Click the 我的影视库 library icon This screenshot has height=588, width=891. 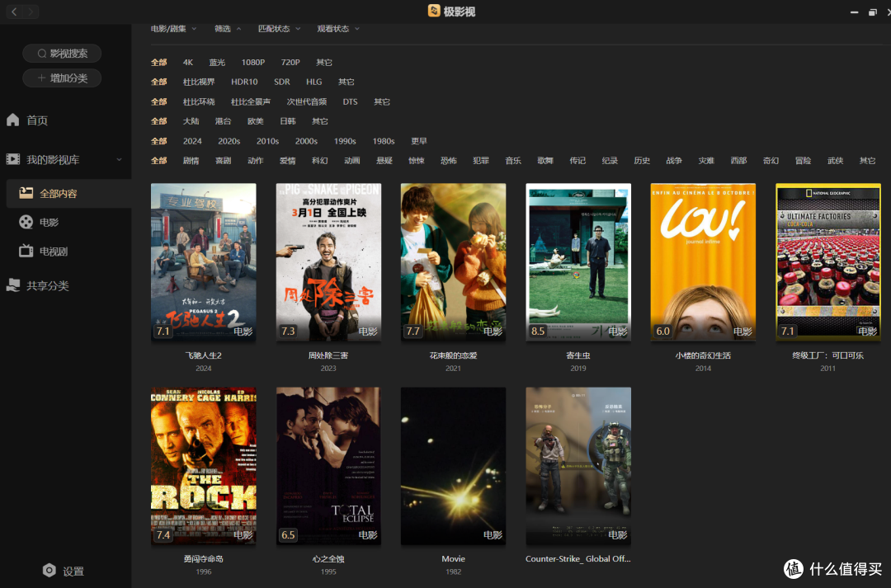tap(13, 159)
